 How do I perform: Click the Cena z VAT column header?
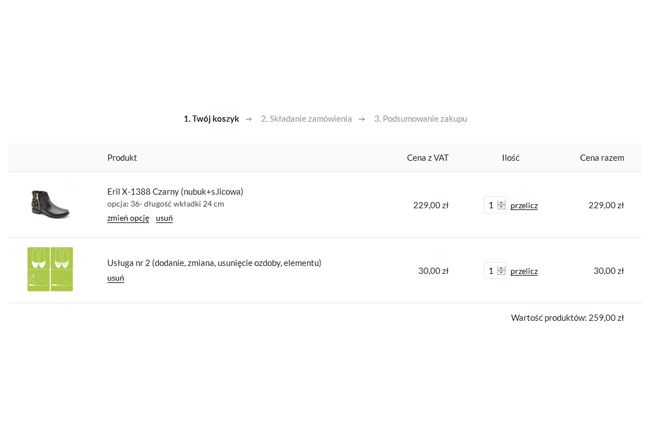click(x=428, y=158)
